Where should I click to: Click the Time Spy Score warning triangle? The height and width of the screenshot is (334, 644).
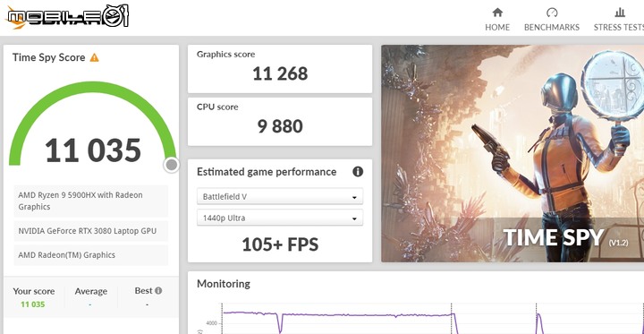pos(95,57)
